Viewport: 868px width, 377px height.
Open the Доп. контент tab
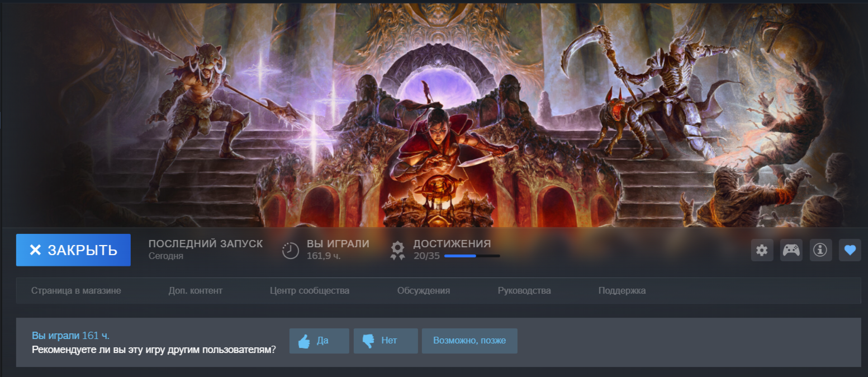[196, 291]
